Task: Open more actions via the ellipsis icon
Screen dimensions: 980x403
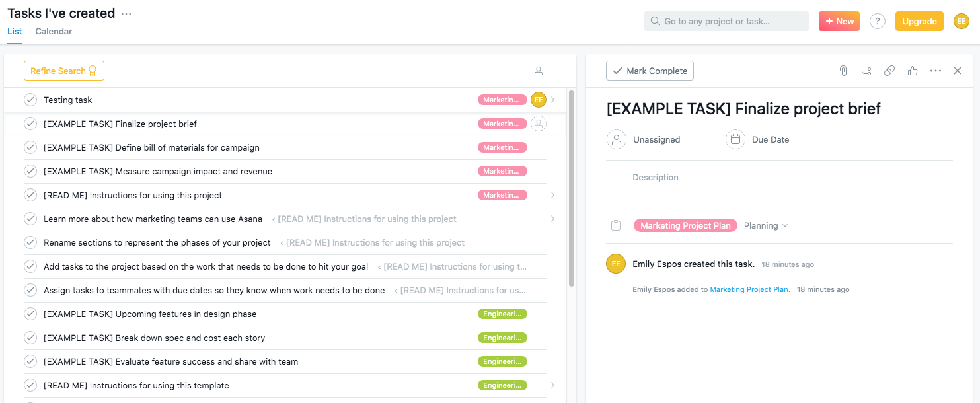Action: click(x=936, y=71)
